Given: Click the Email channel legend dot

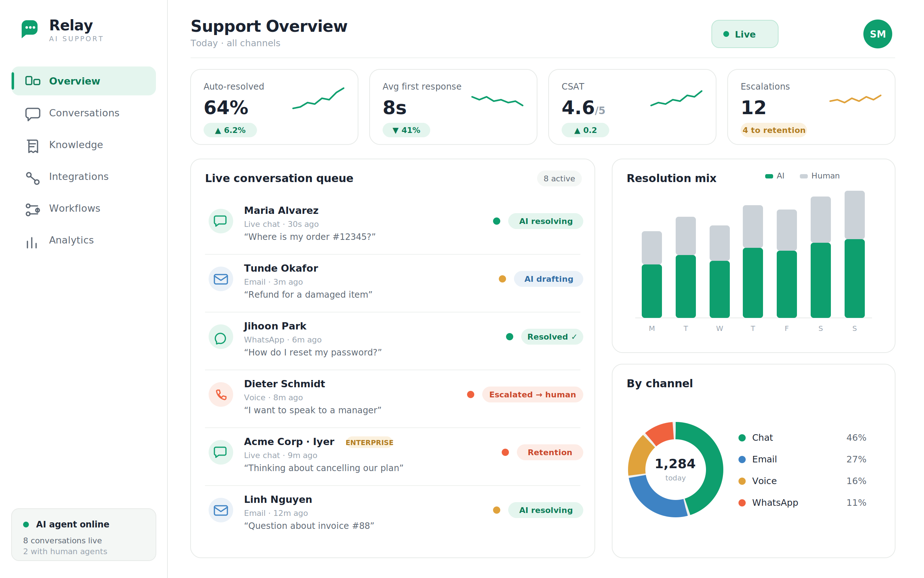Looking at the screenshot, I should 742,460.
